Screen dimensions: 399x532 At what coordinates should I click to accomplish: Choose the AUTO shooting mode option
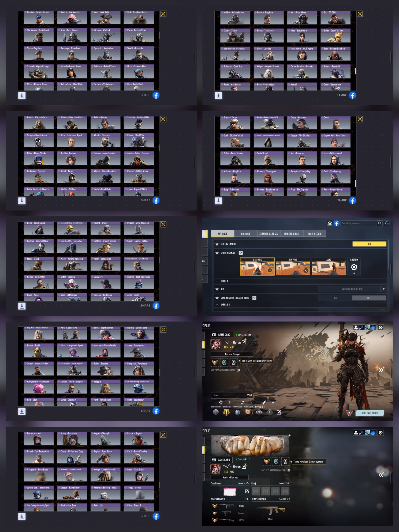(x=329, y=267)
